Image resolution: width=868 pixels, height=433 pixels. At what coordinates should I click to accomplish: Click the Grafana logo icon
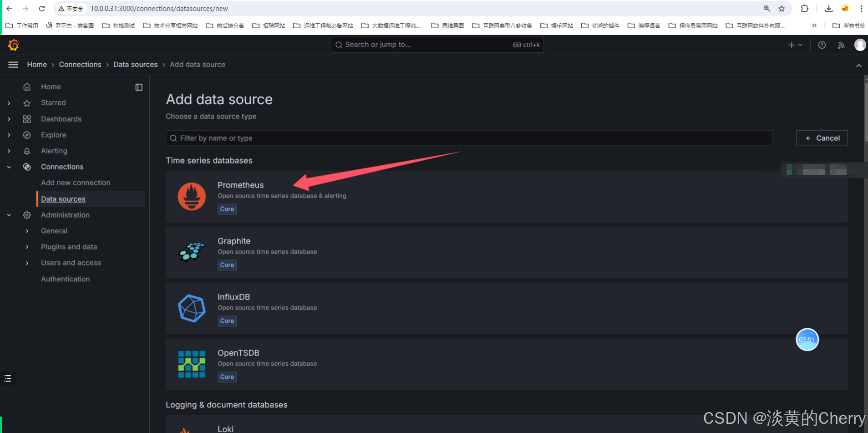click(x=13, y=45)
